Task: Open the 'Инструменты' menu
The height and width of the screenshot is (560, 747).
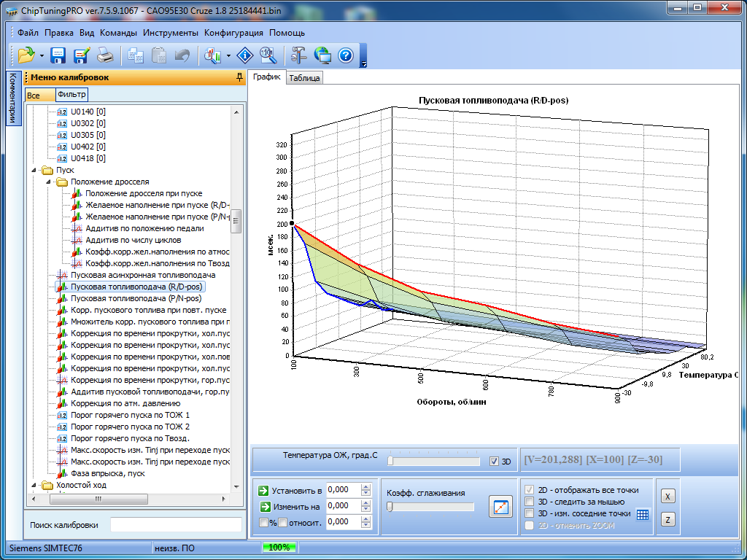Action: click(170, 33)
